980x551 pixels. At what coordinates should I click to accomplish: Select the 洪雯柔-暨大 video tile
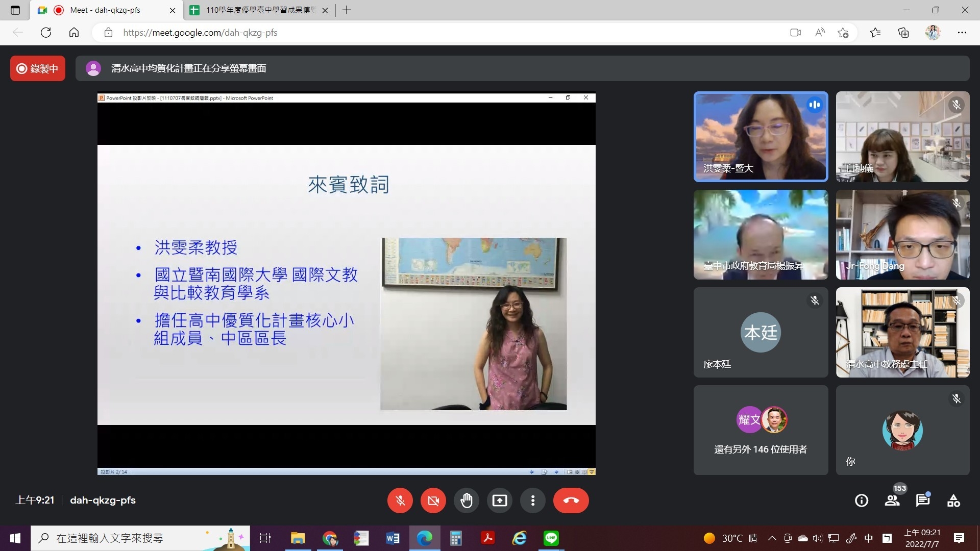pos(761,137)
